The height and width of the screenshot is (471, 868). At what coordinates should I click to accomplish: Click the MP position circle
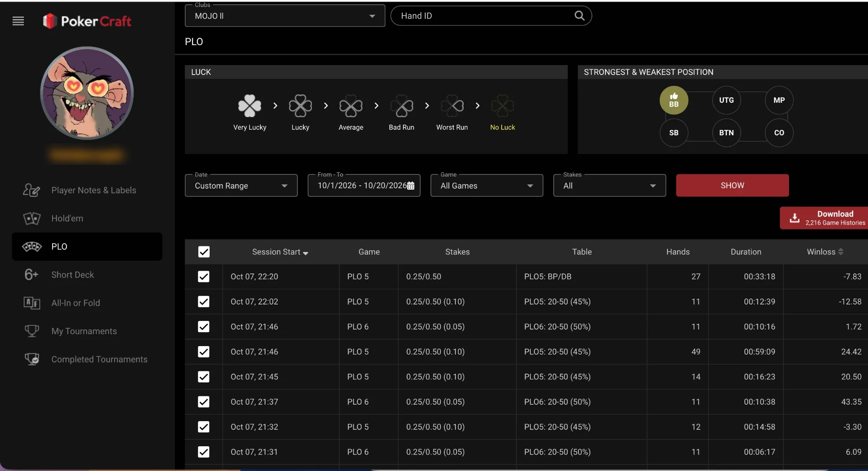coord(779,100)
